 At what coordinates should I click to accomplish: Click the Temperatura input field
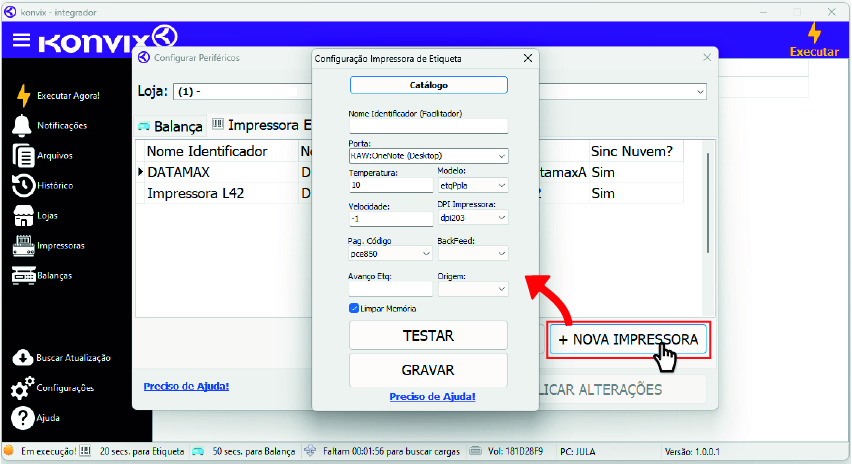(x=390, y=185)
